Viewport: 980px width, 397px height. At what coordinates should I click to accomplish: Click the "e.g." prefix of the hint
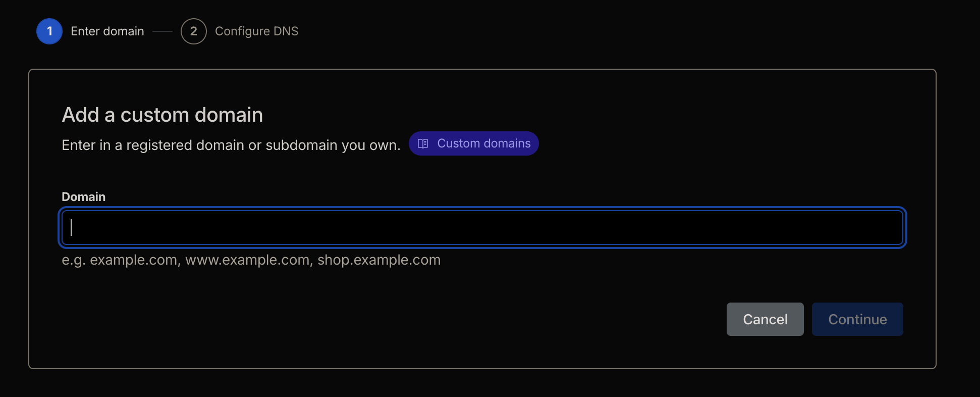[73, 260]
